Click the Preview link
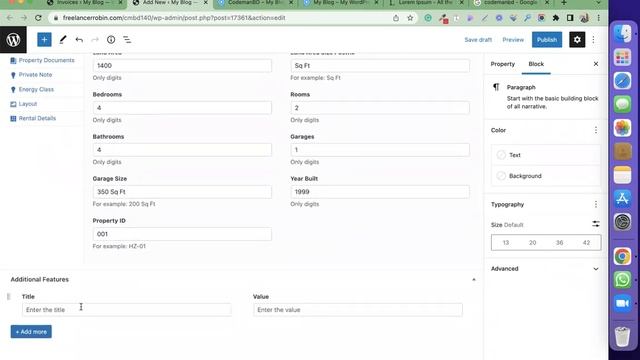 [x=513, y=40]
